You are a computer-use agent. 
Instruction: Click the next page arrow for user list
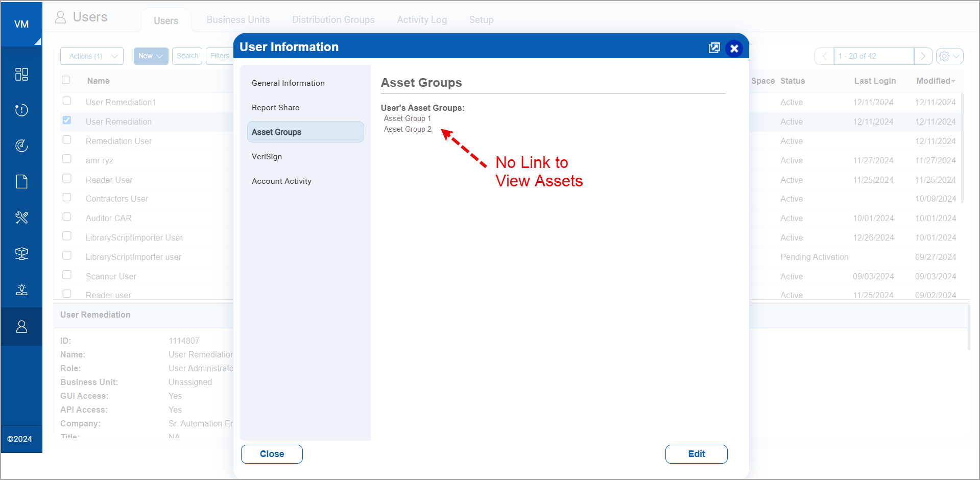coord(923,56)
